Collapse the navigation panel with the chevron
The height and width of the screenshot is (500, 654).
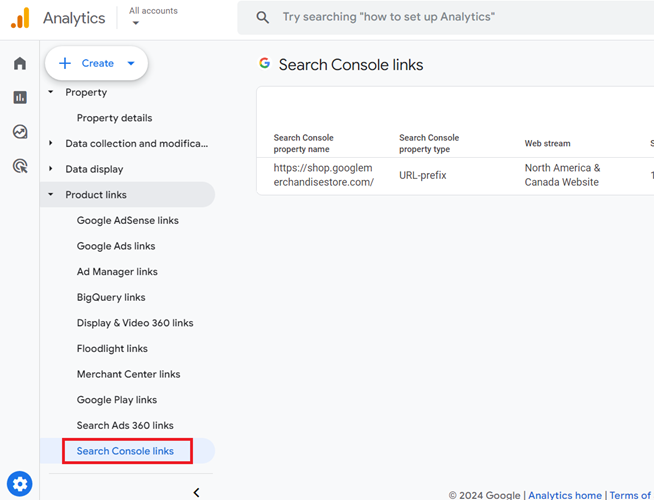(196, 492)
